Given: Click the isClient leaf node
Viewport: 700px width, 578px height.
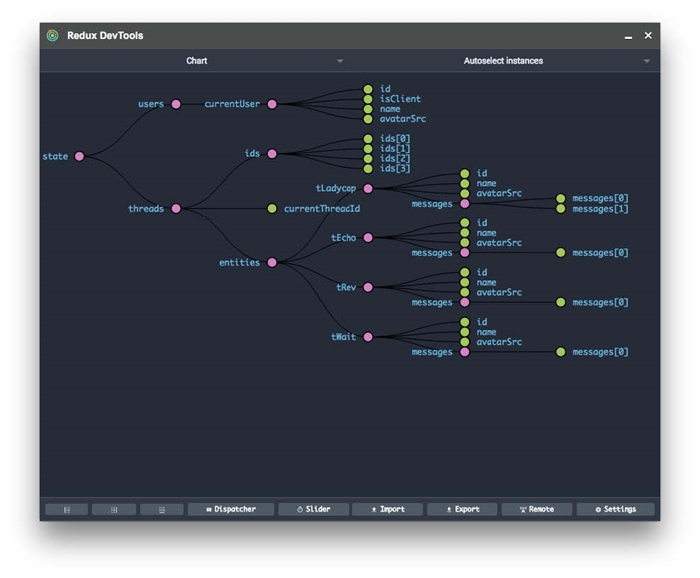Looking at the screenshot, I should 368,99.
